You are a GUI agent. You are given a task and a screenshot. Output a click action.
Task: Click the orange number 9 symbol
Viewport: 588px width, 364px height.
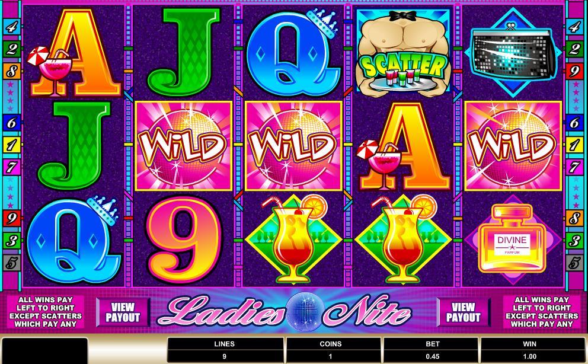point(184,239)
